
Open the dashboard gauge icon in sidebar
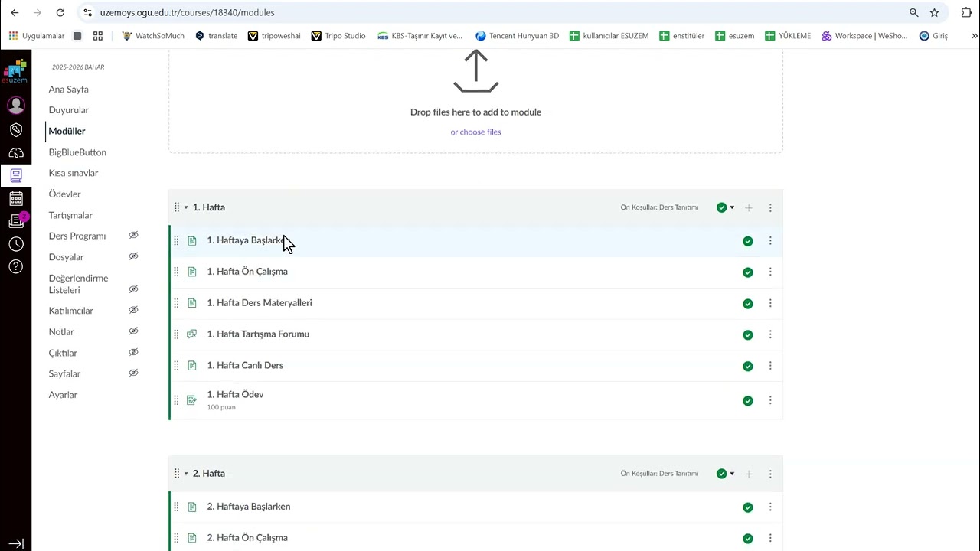15,153
